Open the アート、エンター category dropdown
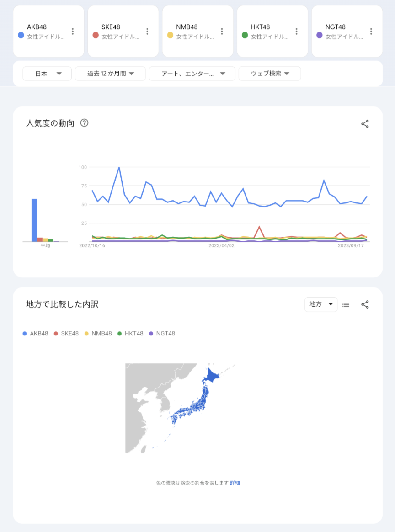The width and height of the screenshot is (395, 532). pyautogui.click(x=192, y=74)
